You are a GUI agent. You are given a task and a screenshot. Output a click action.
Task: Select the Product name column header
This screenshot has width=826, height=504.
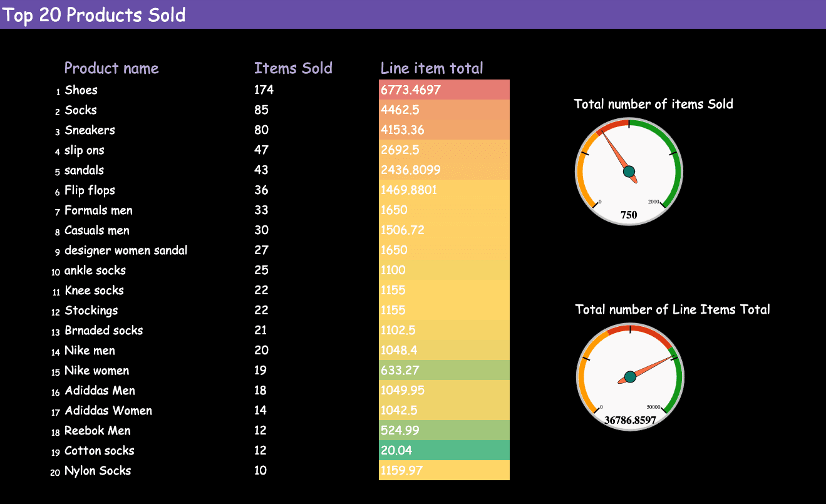(x=111, y=68)
